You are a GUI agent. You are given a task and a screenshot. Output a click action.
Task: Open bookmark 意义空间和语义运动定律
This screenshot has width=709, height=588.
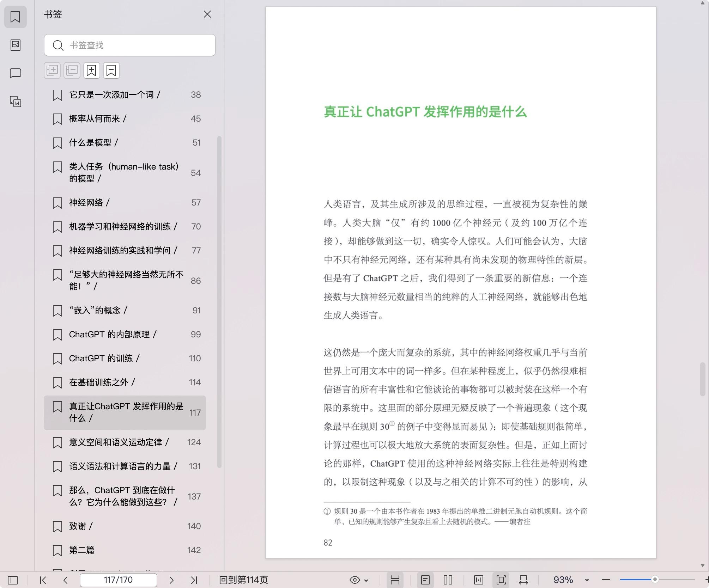(x=125, y=442)
